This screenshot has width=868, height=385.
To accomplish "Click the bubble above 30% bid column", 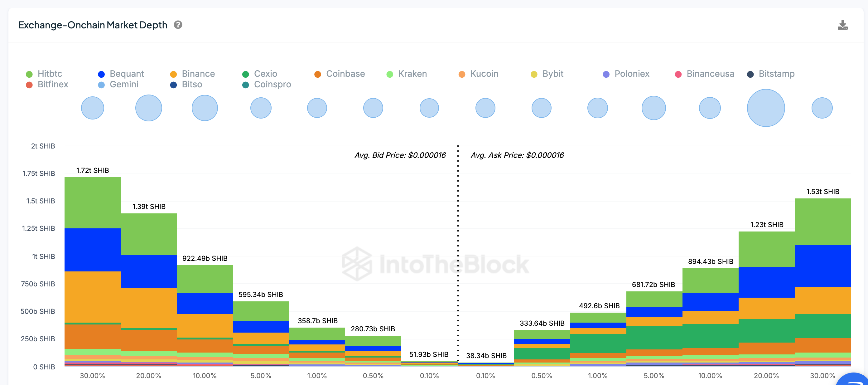I will coord(93,108).
